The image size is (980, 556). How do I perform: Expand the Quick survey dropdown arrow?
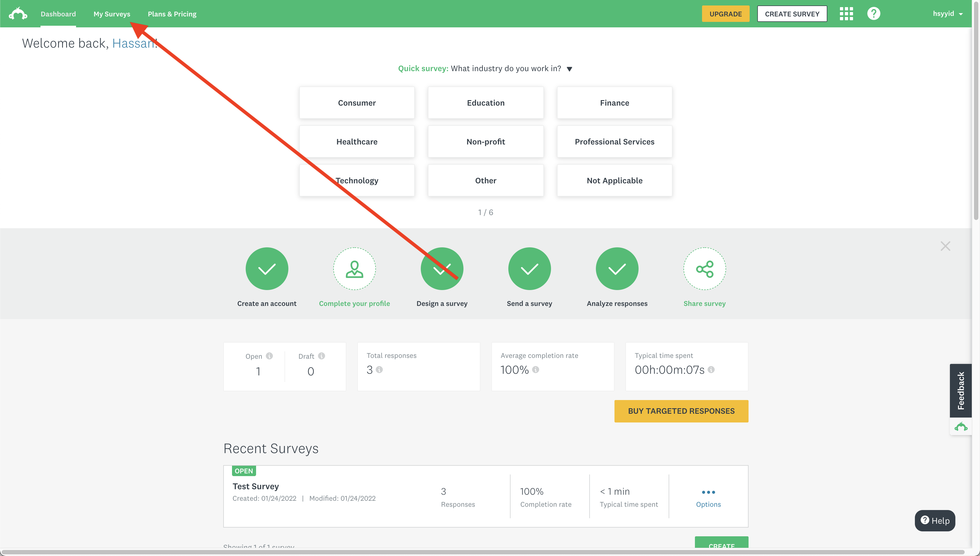569,69
